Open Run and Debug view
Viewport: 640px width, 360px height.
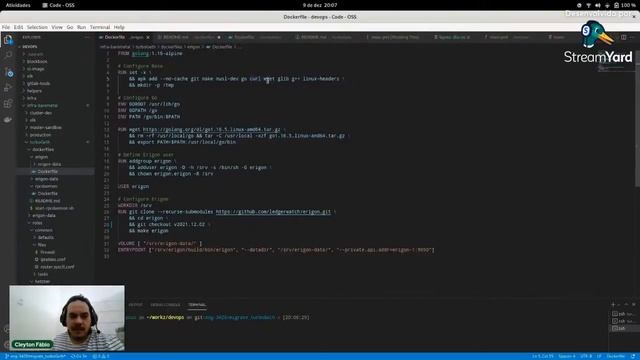8,87
